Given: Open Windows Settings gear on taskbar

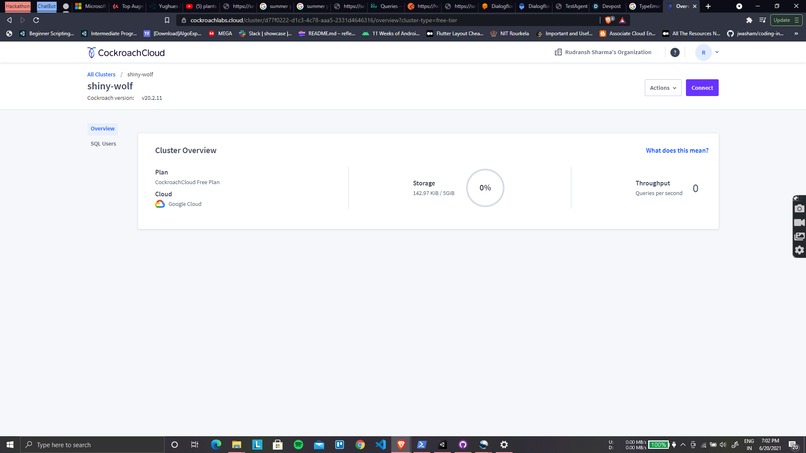Looking at the screenshot, I should tap(504, 445).
